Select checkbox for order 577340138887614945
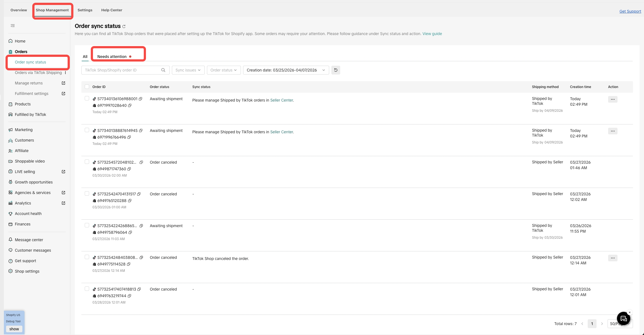The image size is (644, 335). [x=87, y=130]
